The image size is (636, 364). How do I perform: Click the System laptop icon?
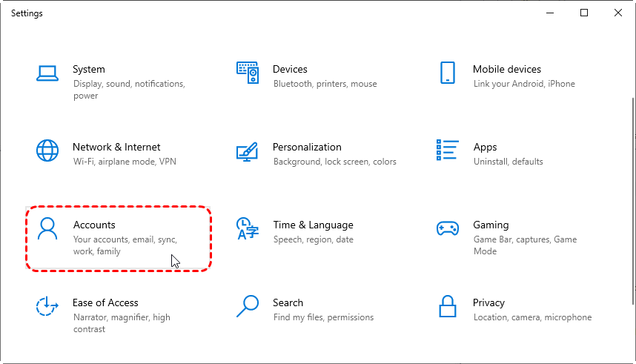(47, 73)
